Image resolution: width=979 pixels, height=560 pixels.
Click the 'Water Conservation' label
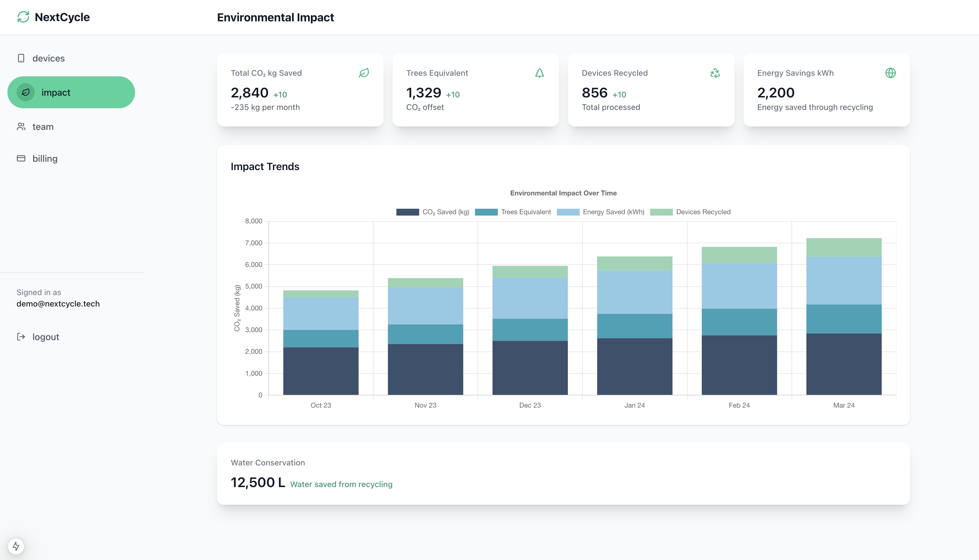(268, 463)
